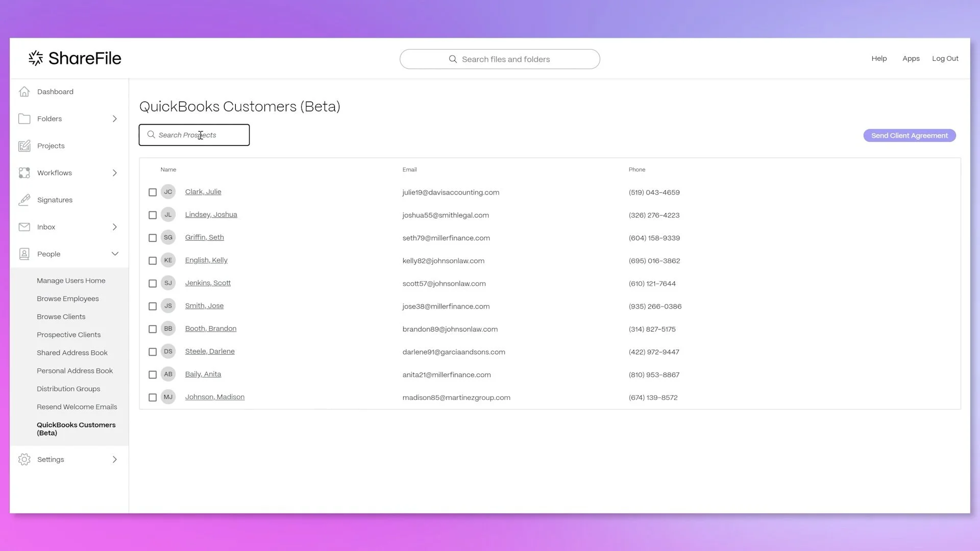Click the JC avatar for Julie Clark
The image size is (980, 551).
pyautogui.click(x=168, y=192)
